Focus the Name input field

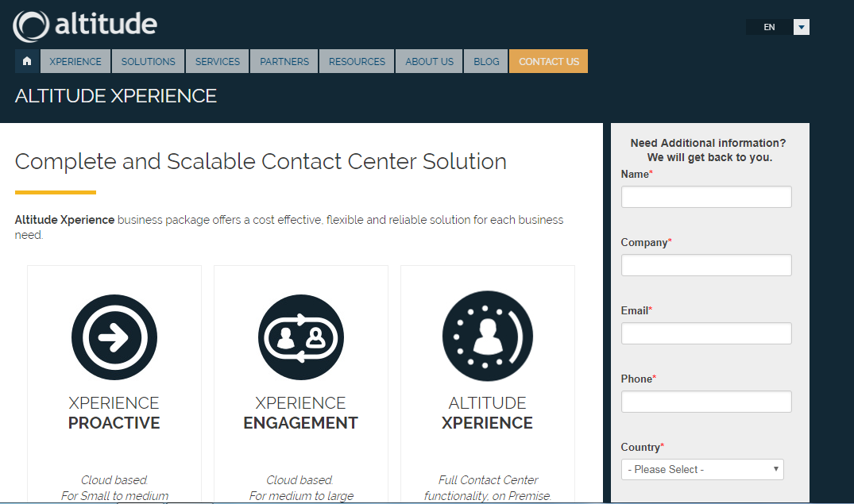(706, 197)
